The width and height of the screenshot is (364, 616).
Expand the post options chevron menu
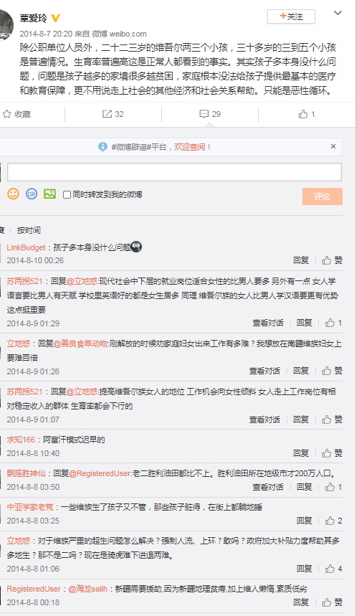[337, 13]
